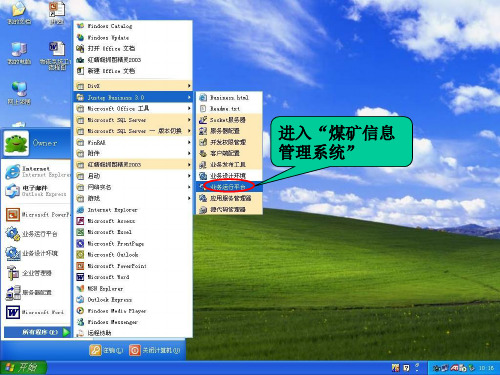This screenshot has width=500, height=375.
Task: Launch MSN Explorer from programs list
Action: point(133,289)
